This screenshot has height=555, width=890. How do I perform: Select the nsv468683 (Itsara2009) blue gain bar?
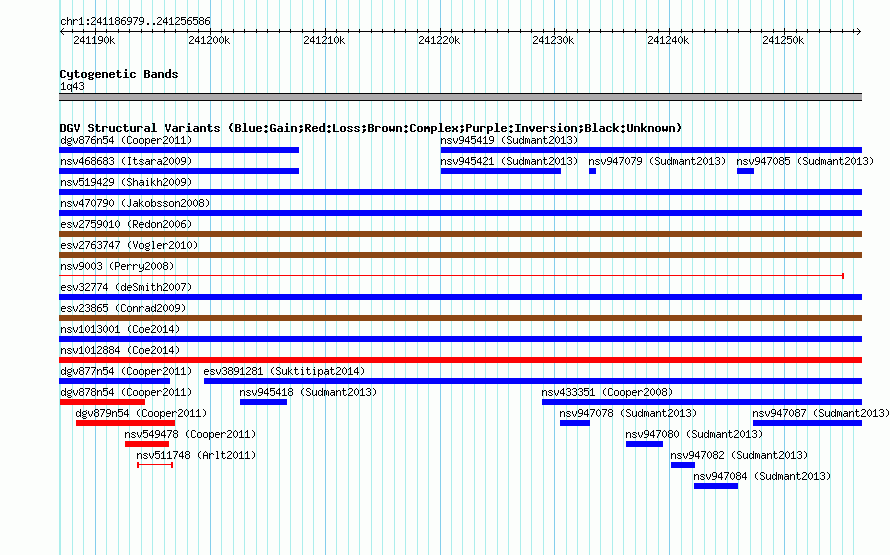point(179,171)
